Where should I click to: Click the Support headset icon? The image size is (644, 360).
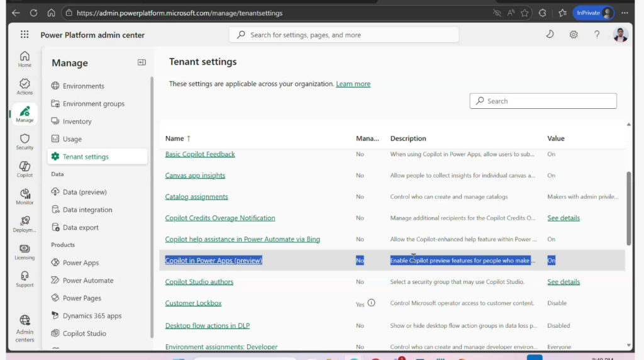[x=25, y=279]
